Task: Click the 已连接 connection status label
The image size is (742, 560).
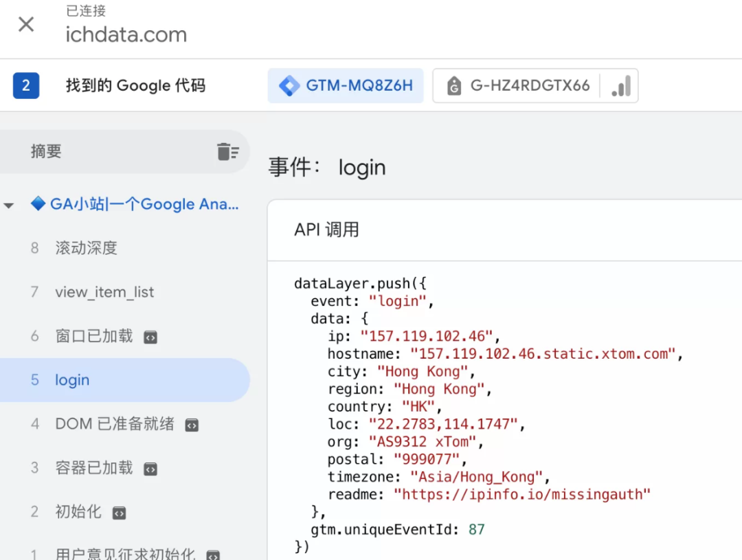Action: point(86,11)
